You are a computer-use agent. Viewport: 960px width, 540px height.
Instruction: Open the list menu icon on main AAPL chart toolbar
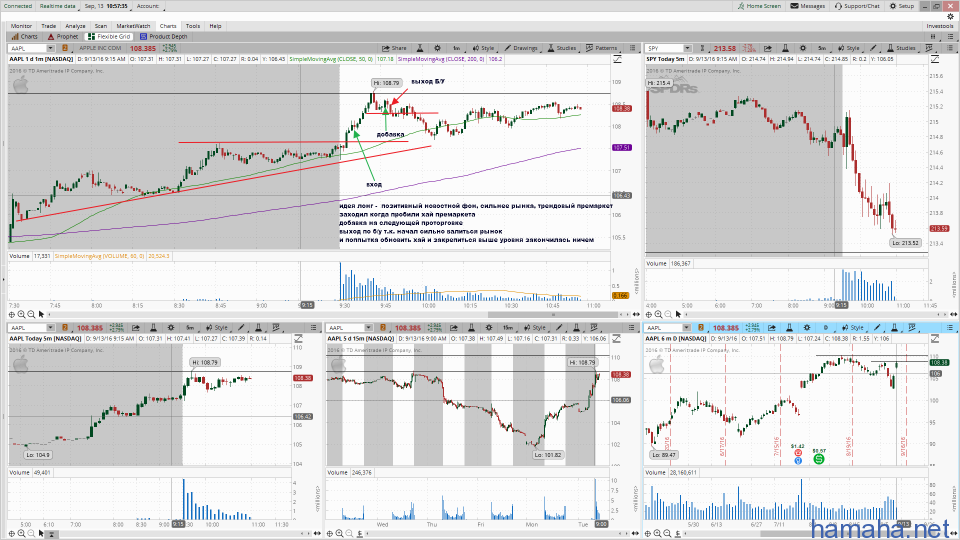(632, 48)
